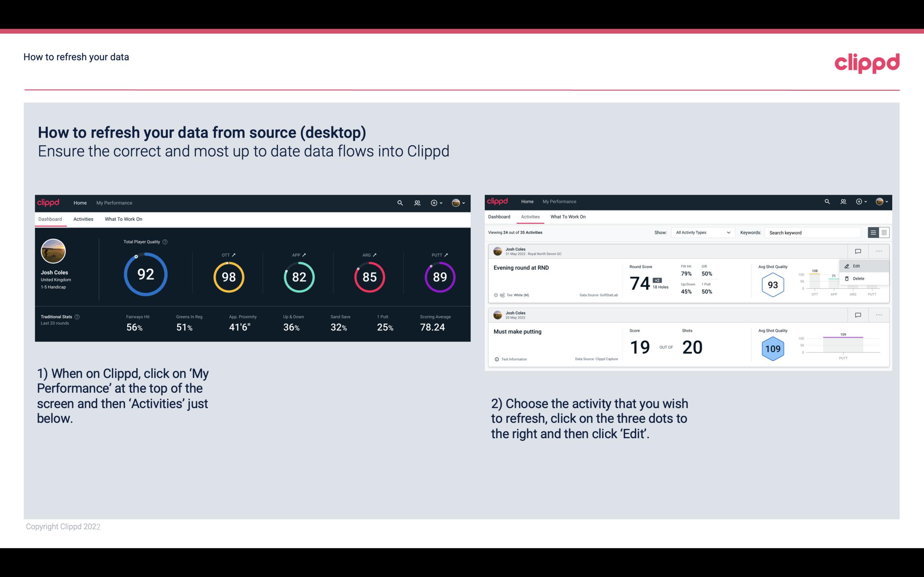
Task: Click Delete option in activity context menu
Action: [x=859, y=278]
